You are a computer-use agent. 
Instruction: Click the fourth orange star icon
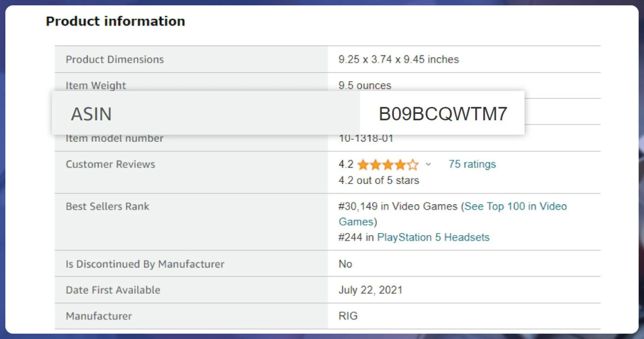coord(400,164)
